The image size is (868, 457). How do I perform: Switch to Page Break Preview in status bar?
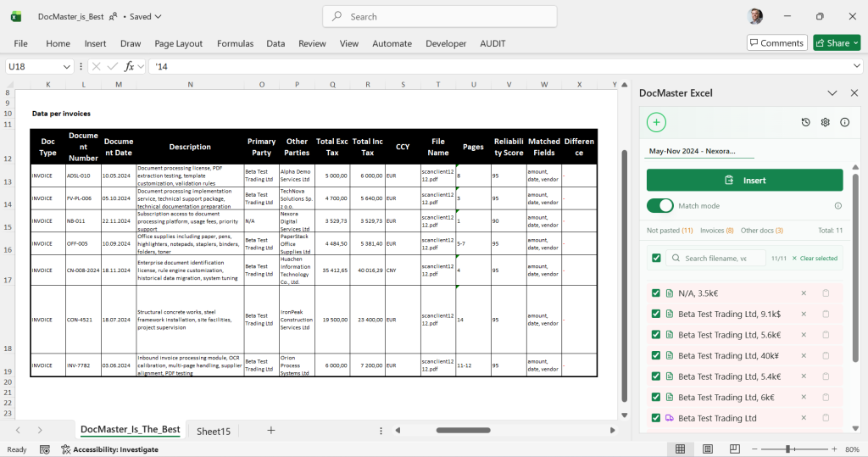pyautogui.click(x=735, y=449)
